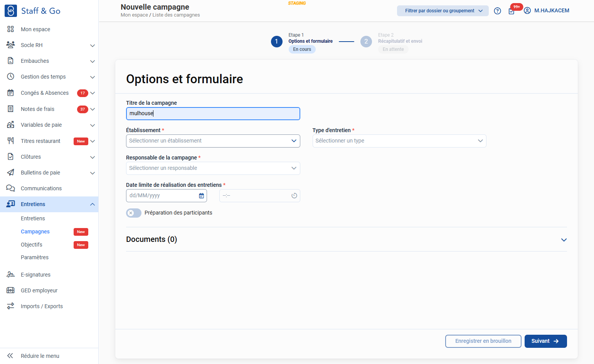Click the M.HAJKACEM username
Screen dimensions: 594x364
(x=552, y=11)
